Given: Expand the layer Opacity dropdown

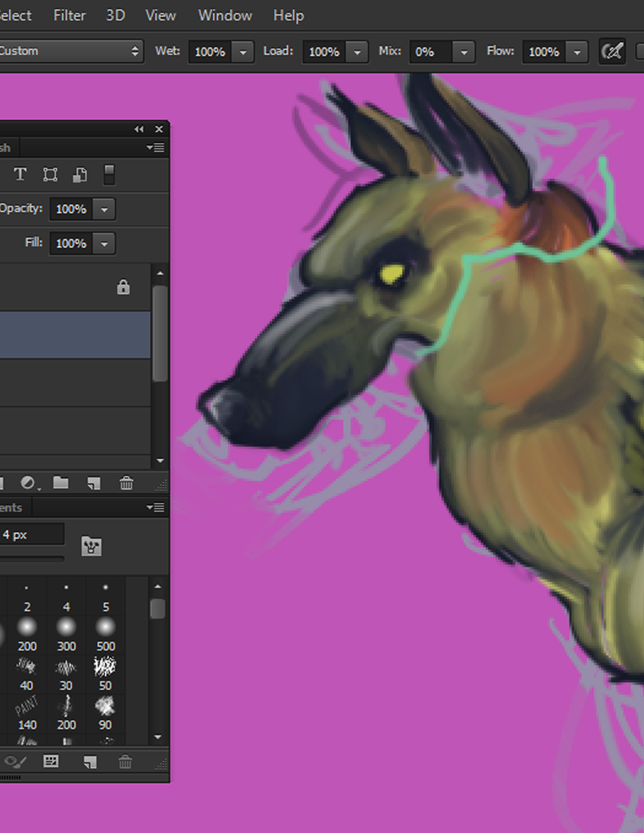Looking at the screenshot, I should [104, 209].
